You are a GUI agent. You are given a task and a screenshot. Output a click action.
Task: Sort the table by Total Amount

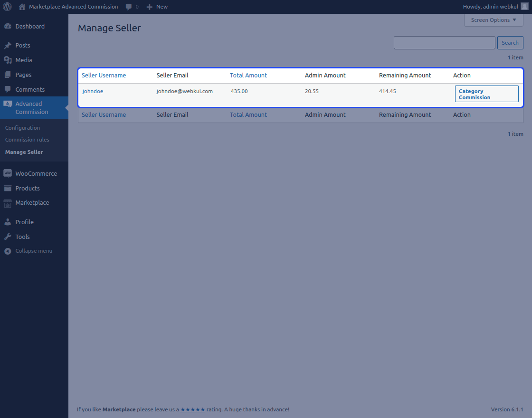248,75
